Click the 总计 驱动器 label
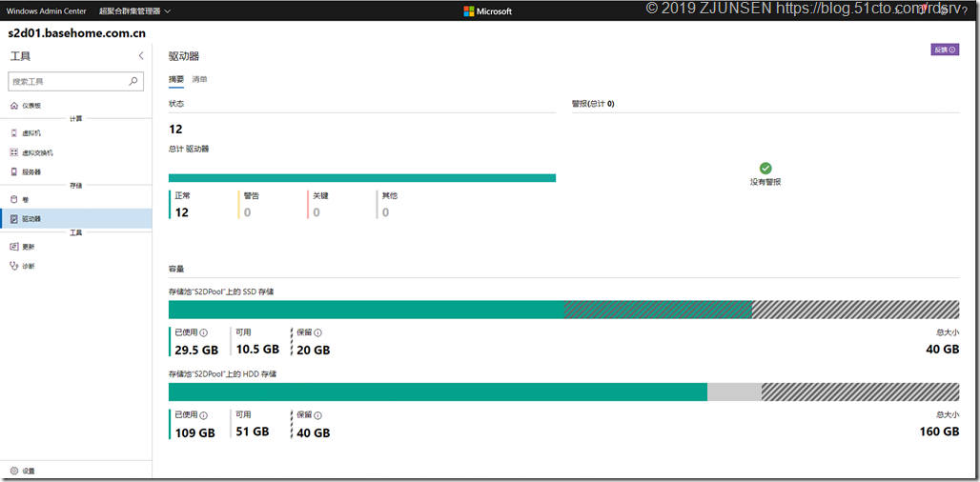Image resolution: width=980 pixels, height=482 pixels. point(189,149)
